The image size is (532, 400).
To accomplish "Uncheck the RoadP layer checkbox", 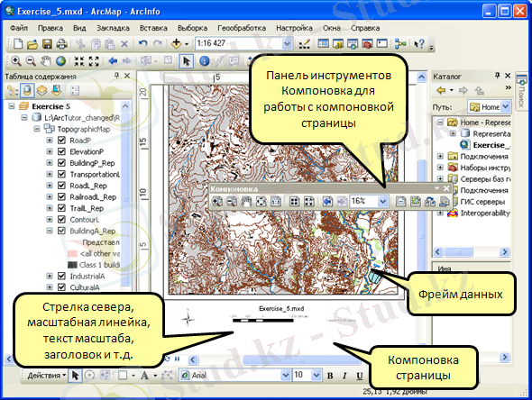I will click(x=61, y=141).
